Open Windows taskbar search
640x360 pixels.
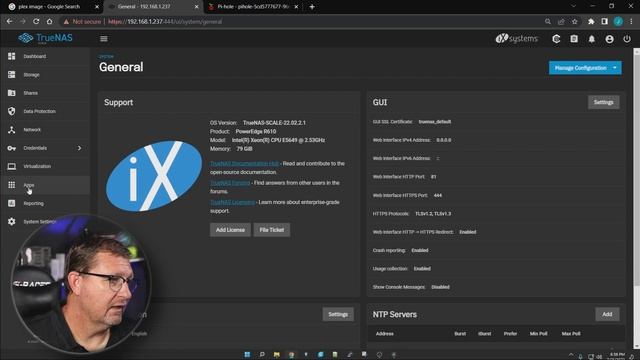(x=262, y=355)
